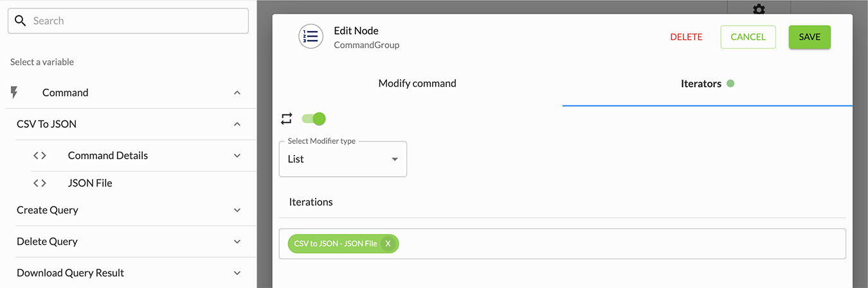Click the CommandGroup subtitle text

[x=366, y=45]
